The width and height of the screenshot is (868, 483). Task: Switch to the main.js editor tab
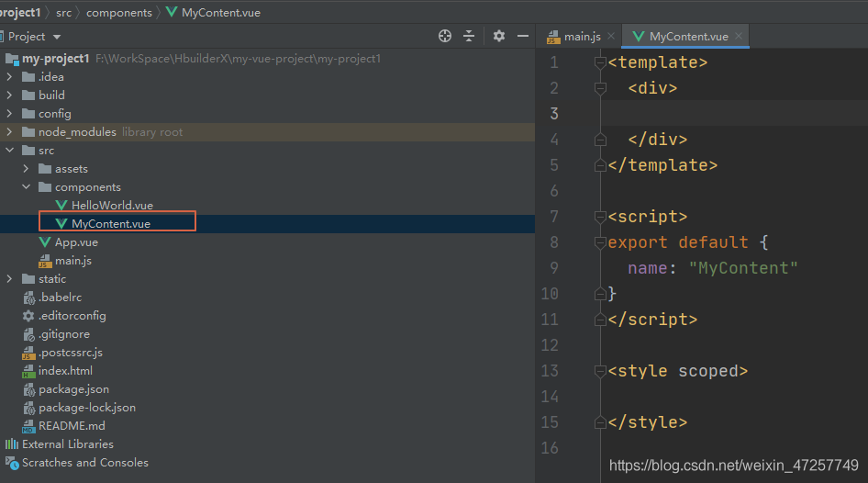point(581,37)
